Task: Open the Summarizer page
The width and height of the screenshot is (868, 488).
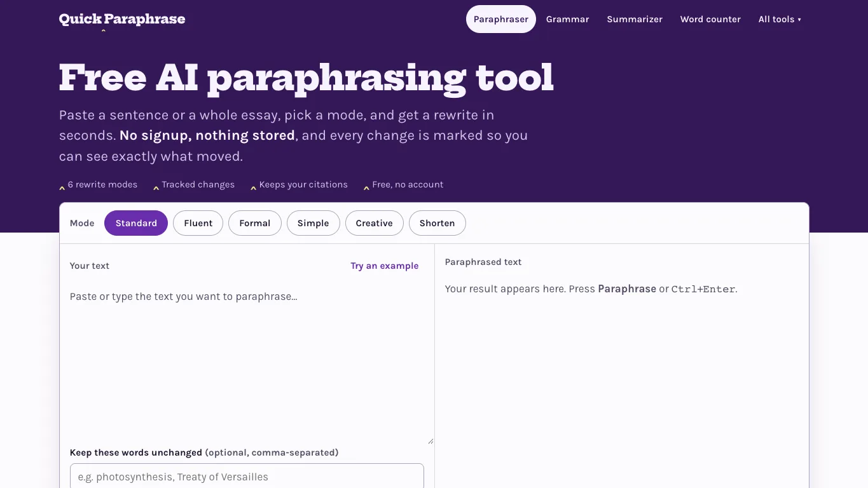Action: [635, 19]
